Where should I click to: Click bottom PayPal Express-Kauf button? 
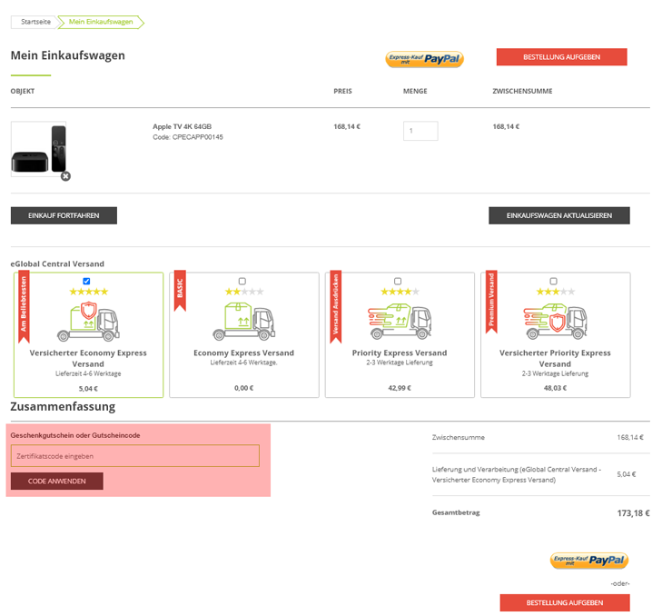[x=589, y=561]
